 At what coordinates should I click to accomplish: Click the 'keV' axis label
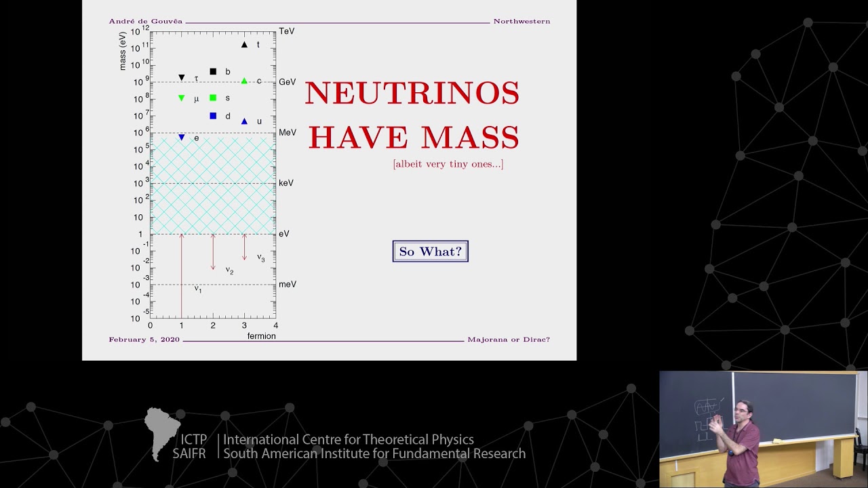[x=286, y=183]
